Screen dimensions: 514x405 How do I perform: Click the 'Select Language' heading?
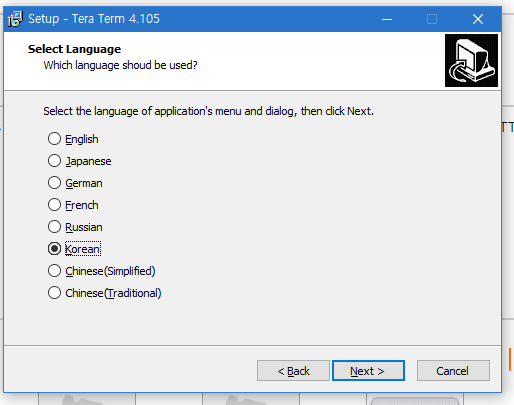coord(75,49)
